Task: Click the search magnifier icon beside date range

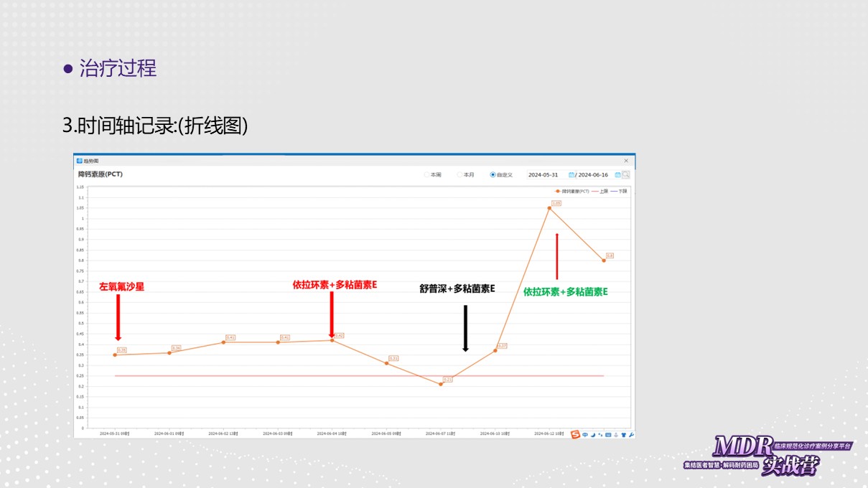Action: click(626, 174)
